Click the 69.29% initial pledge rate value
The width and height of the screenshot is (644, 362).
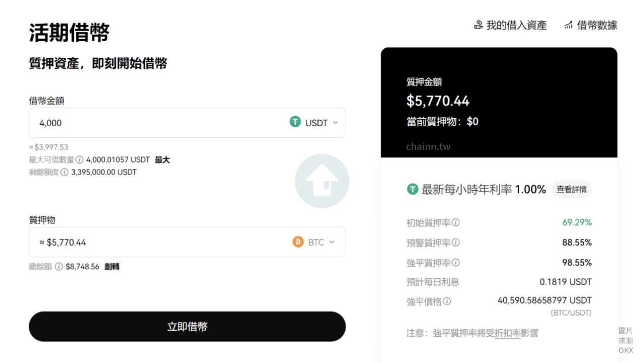click(x=577, y=222)
